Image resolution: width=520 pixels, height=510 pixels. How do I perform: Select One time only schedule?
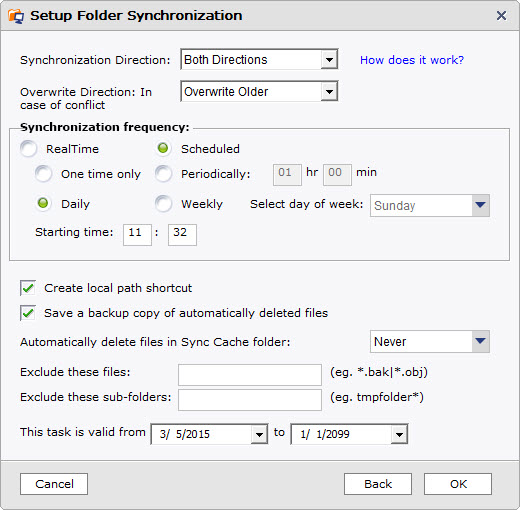[44, 174]
